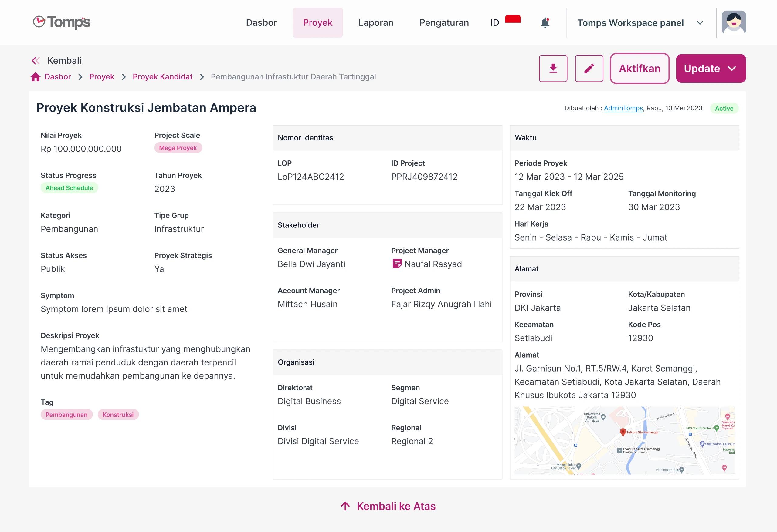
Task: Click the download icon near Aktifkan
Action: 553,68
